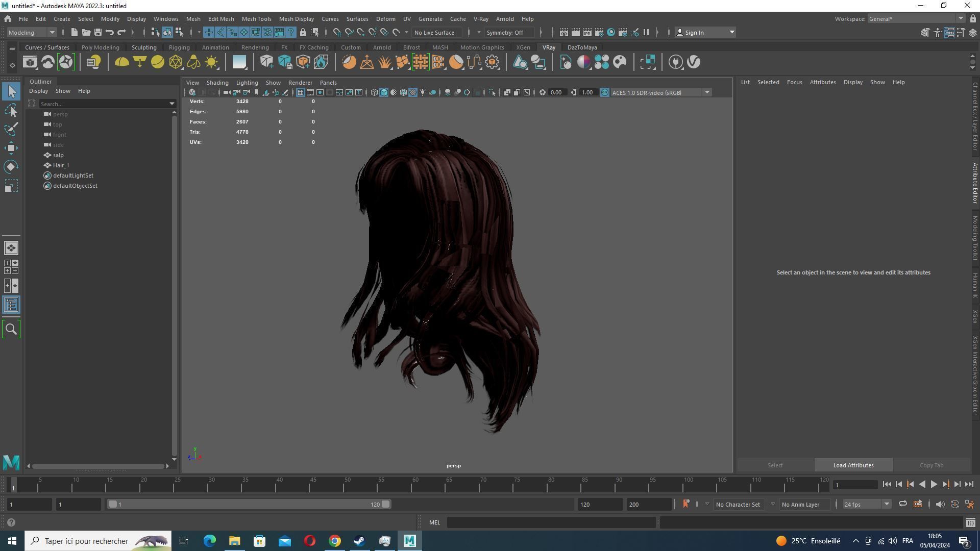980x551 pixels.
Task: Click the time slider at frame 60
Action: [x=415, y=485]
